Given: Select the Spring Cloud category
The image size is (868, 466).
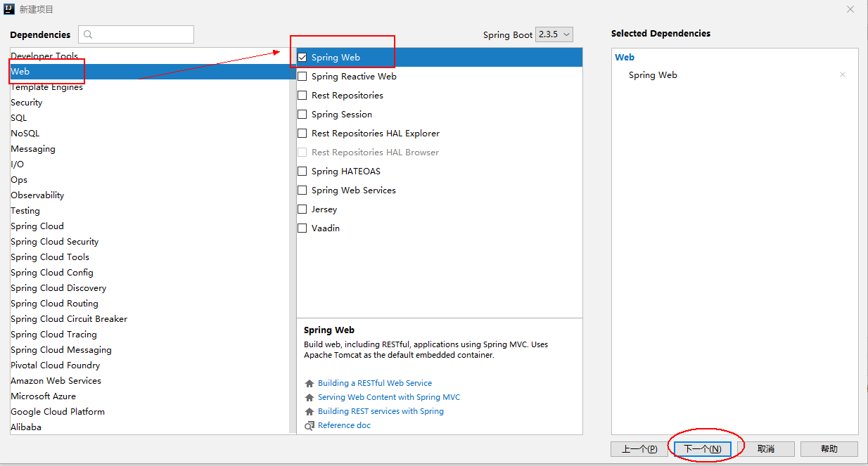Looking at the screenshot, I should point(149,226).
